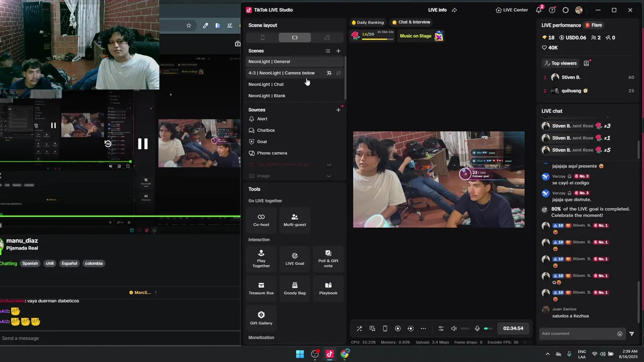
Task: Click magic wand effects icon in bottom toolbar
Action: (x=359, y=328)
